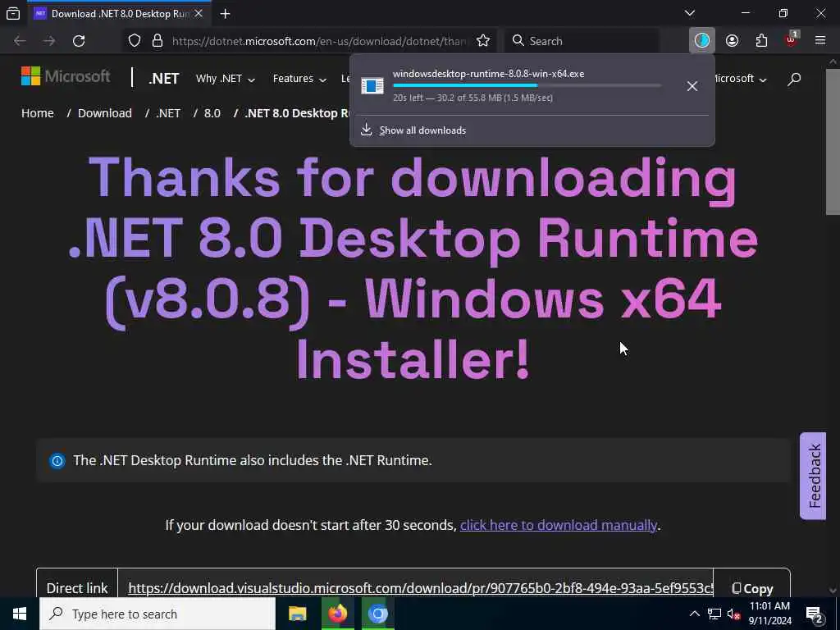Click the windowsdesktop-runtime-8.0.8-win-x64.exe download name
The width and height of the screenshot is (840, 630).
488,74
